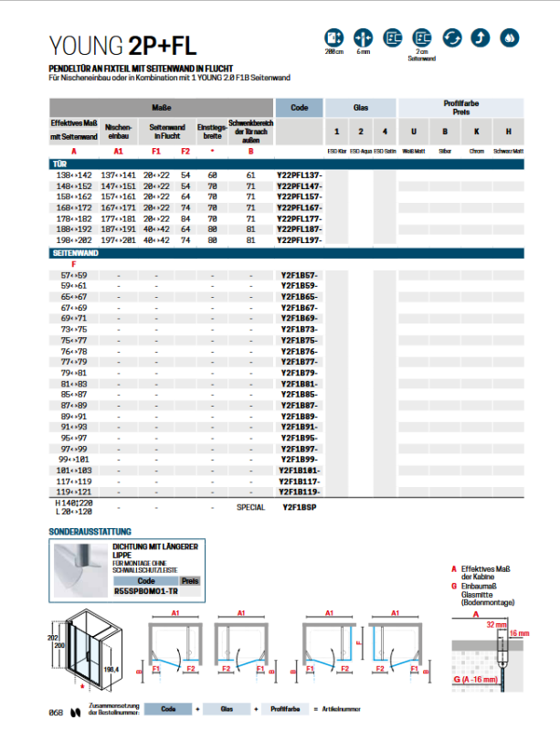Click page number 068
Viewport: 560px width, 731px height.
56,713
